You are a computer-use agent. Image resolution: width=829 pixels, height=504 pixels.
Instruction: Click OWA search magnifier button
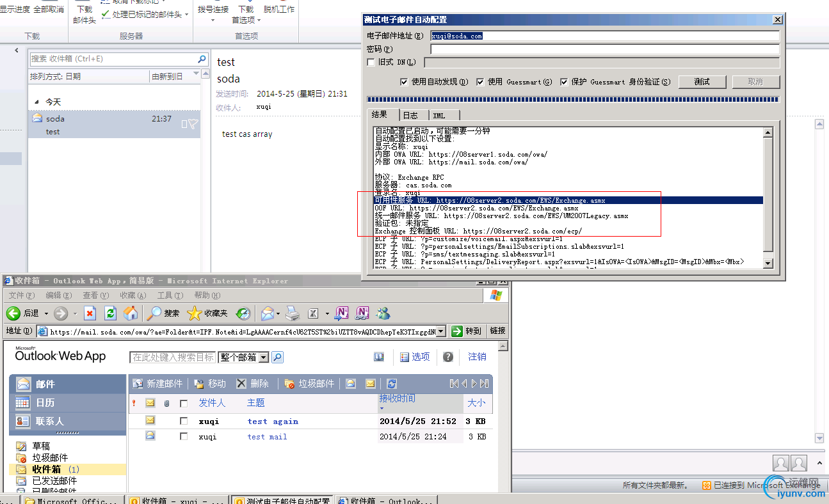coord(278,357)
